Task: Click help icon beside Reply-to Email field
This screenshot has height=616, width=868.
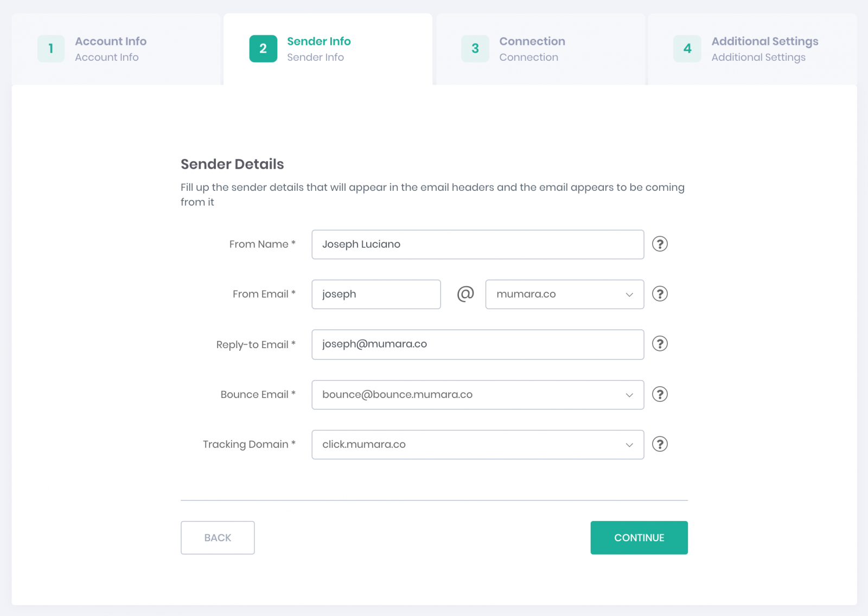Action: tap(660, 344)
